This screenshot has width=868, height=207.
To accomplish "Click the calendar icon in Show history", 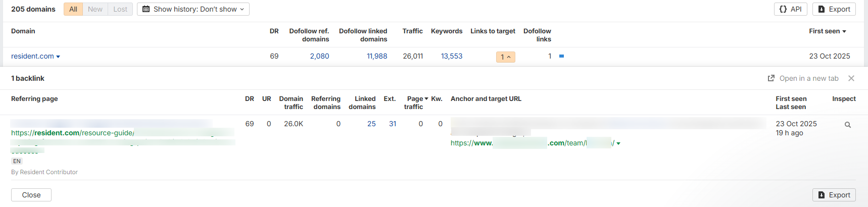I will [x=146, y=9].
